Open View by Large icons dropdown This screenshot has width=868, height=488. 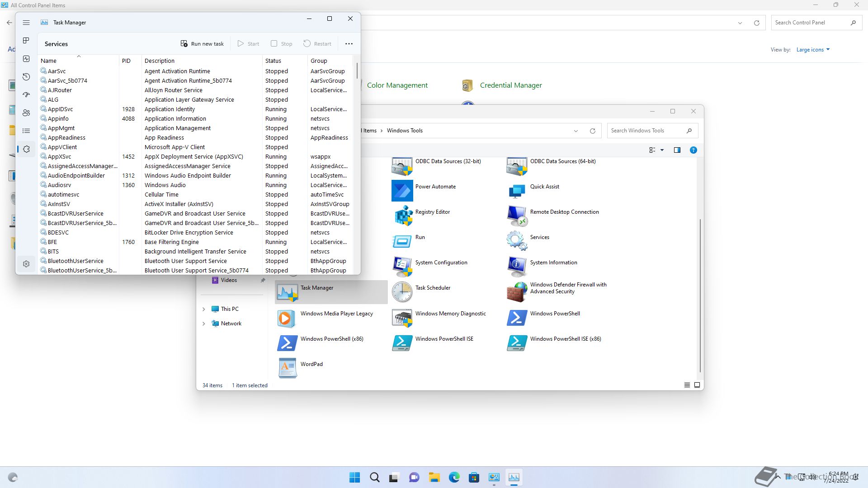click(813, 50)
